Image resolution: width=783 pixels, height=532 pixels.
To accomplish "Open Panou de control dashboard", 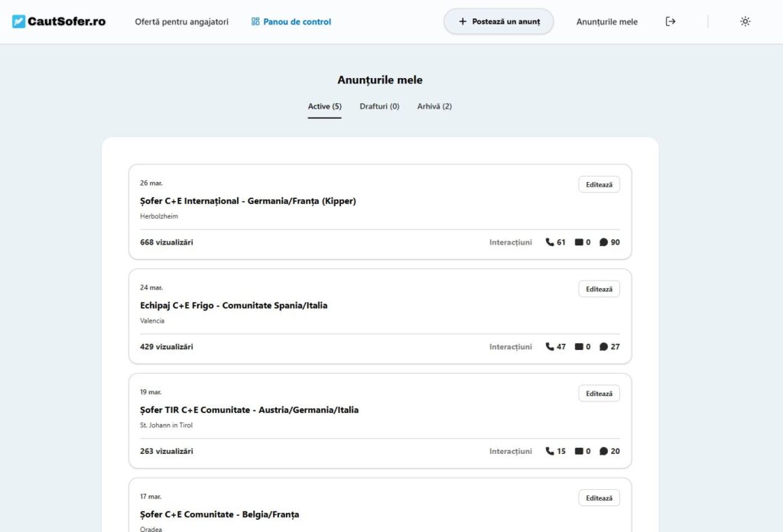I will click(291, 21).
